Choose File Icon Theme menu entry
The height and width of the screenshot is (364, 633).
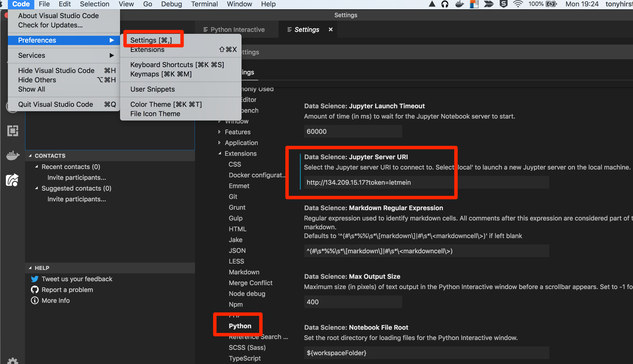[181, 113]
